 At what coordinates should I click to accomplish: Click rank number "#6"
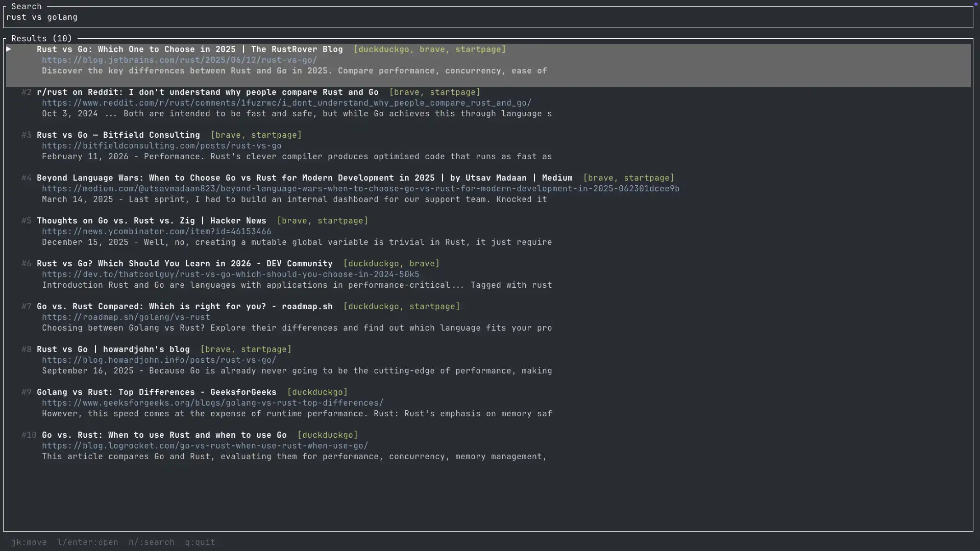pos(27,264)
